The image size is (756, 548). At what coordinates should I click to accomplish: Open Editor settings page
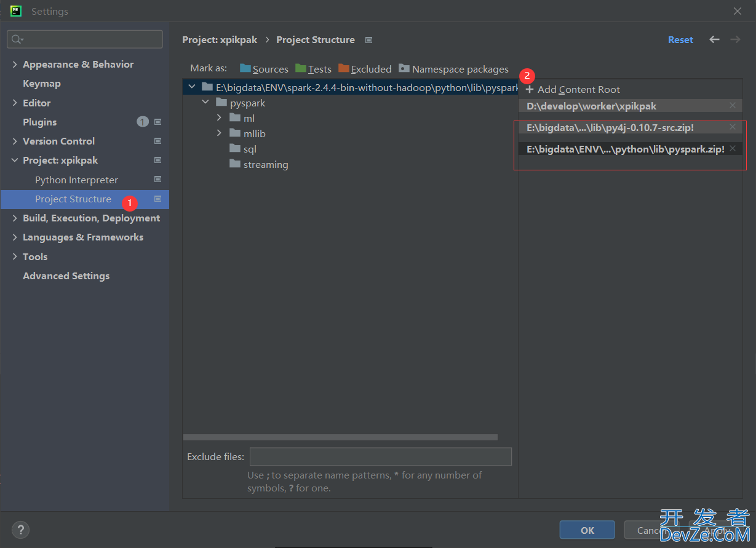click(36, 103)
